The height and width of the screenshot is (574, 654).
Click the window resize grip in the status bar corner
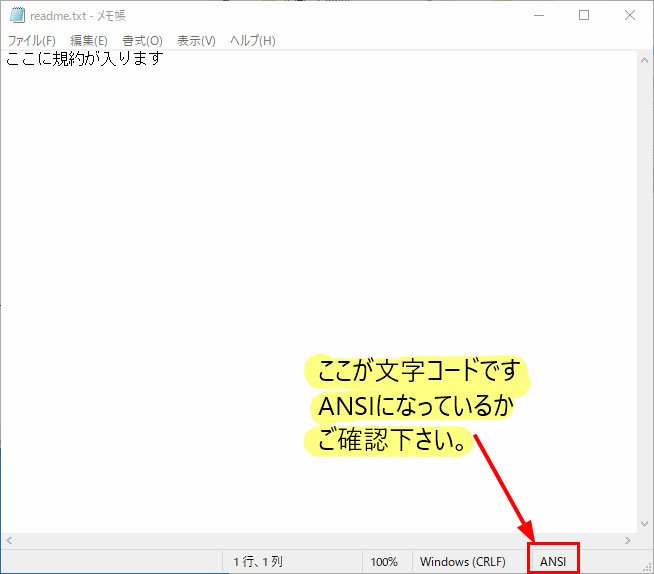click(647, 567)
